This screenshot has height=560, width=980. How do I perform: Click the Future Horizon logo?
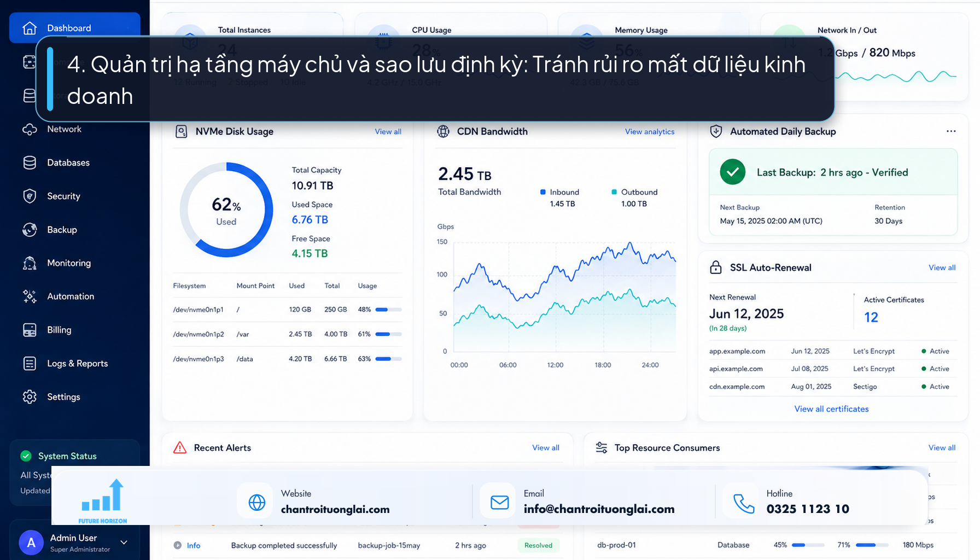tap(103, 501)
